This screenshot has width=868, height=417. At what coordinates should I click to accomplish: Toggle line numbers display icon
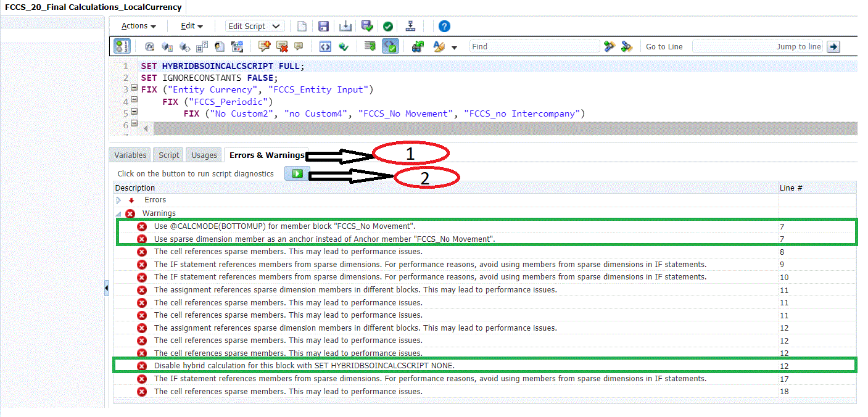point(122,47)
